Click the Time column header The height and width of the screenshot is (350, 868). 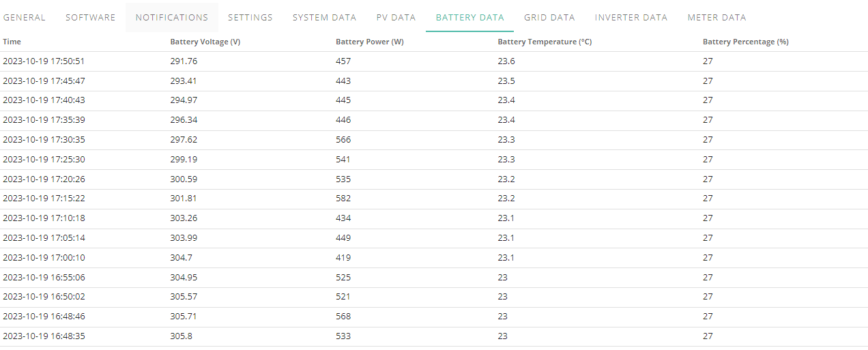point(12,42)
